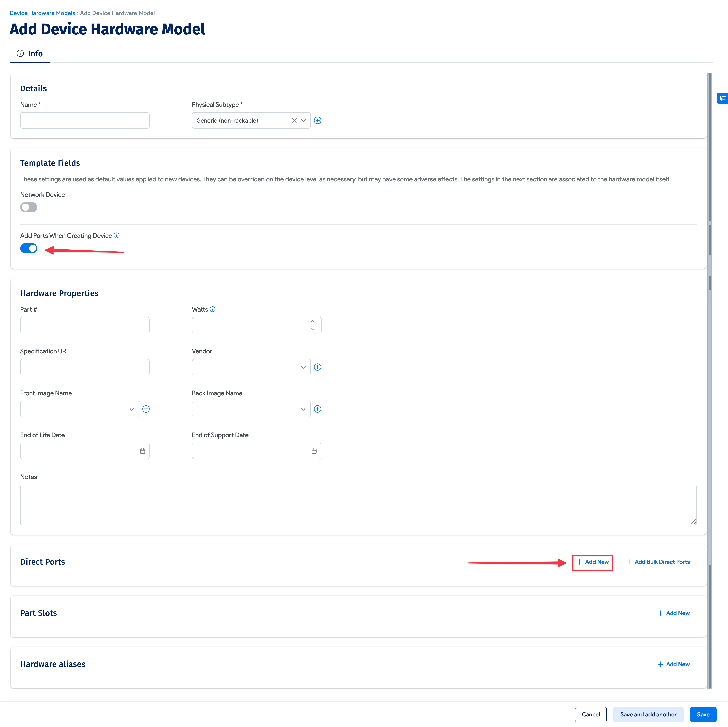Open the Physical Subtype dropdown

pyautogui.click(x=303, y=120)
